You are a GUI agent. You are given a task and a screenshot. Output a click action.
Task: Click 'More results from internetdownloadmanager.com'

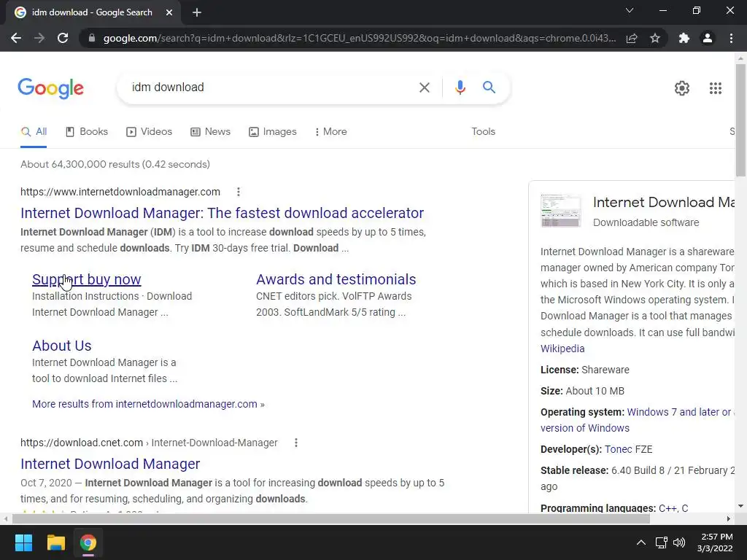148,404
